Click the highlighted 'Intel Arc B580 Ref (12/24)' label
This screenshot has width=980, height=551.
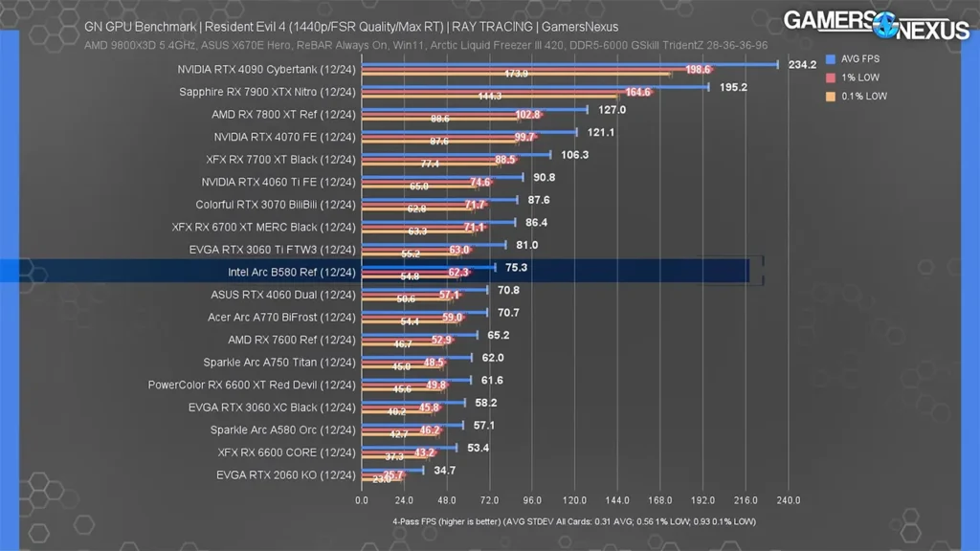pos(292,272)
